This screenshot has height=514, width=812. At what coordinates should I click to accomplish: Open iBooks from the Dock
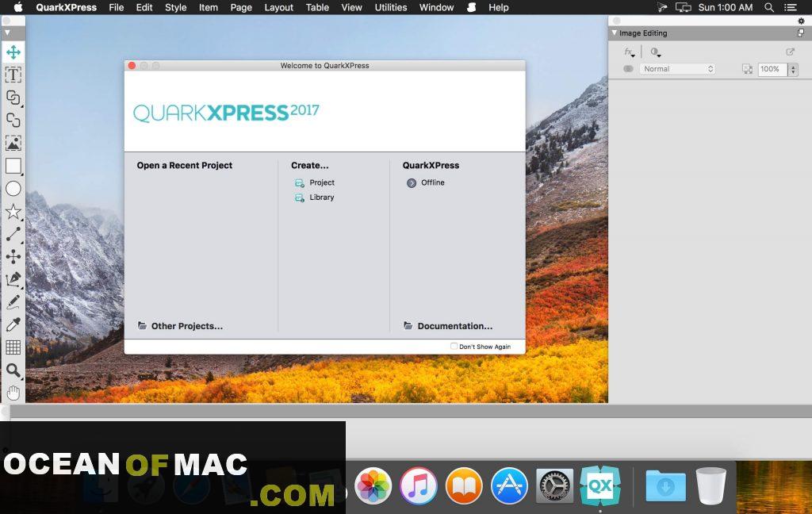tap(464, 486)
